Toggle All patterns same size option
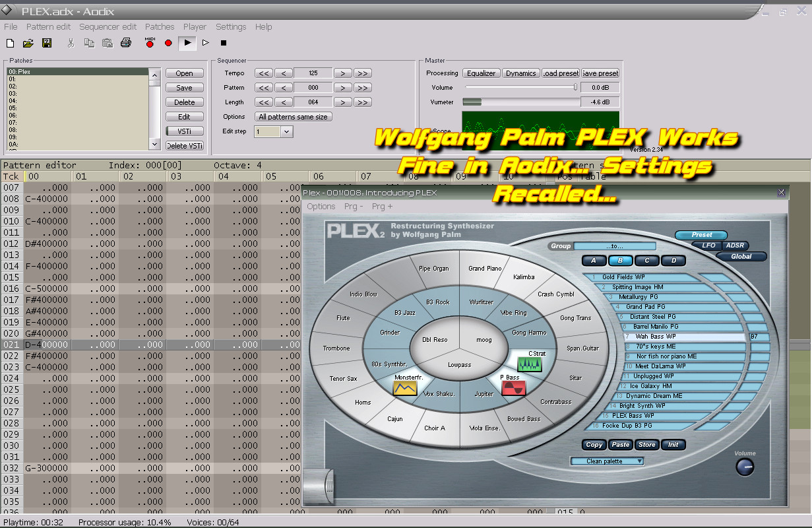Viewport: 812px width, 528px height. coord(294,117)
